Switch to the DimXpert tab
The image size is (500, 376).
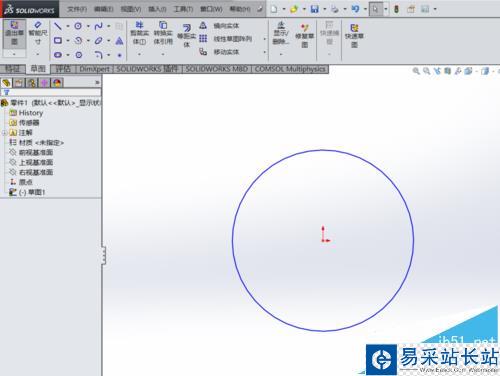[x=95, y=69]
